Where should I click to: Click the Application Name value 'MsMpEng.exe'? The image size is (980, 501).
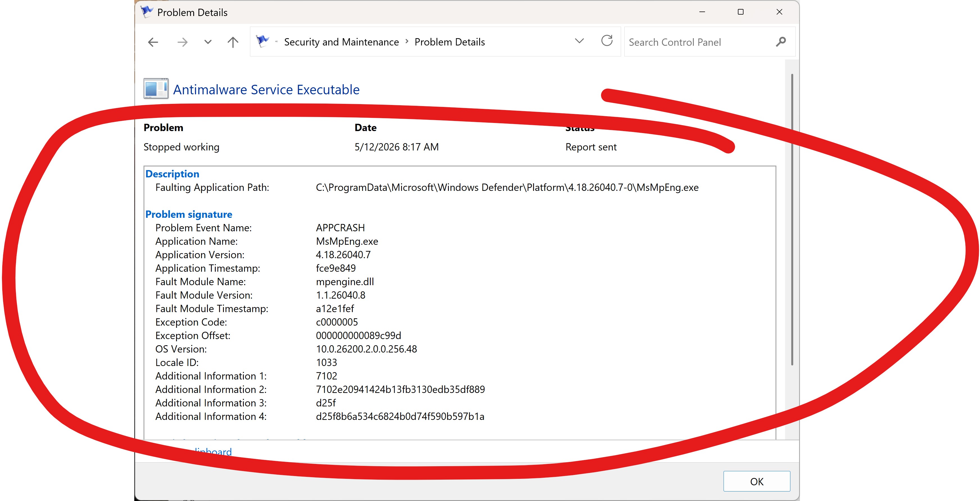pos(347,241)
